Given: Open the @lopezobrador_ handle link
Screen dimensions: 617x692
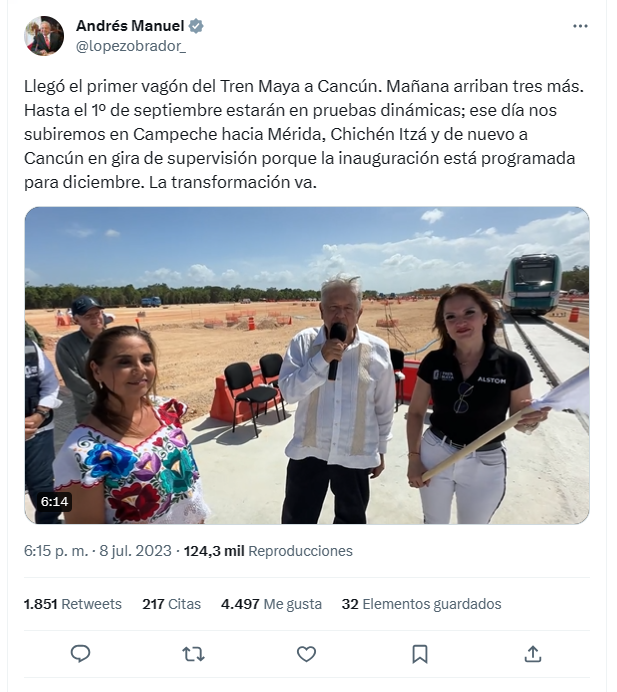Looking at the screenshot, I should point(131,46).
